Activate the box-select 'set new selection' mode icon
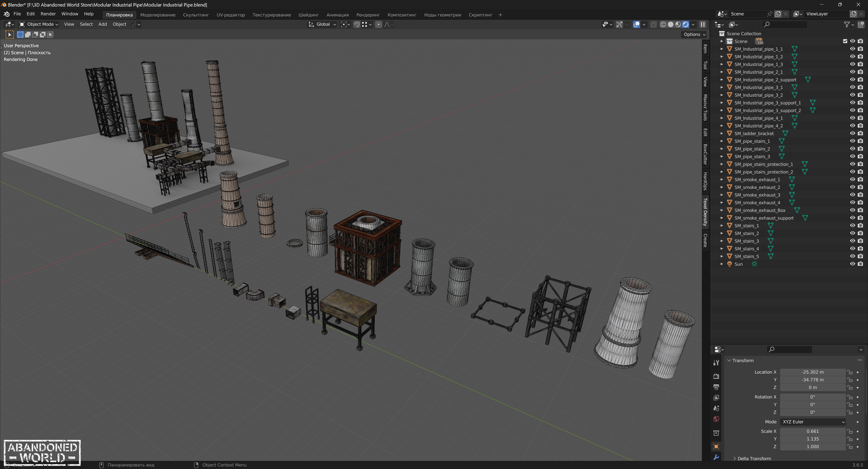 (20, 34)
